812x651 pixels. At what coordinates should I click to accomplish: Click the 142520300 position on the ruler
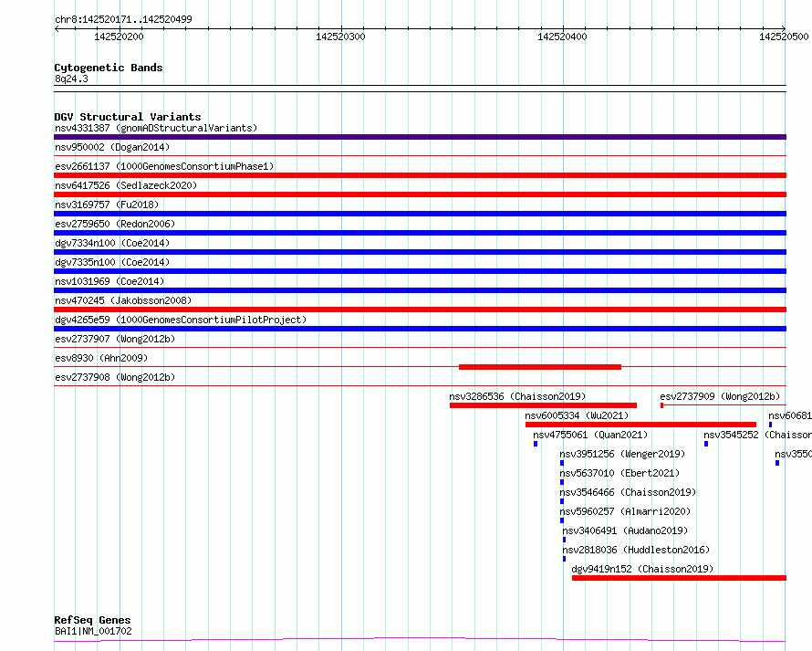pyautogui.click(x=340, y=37)
